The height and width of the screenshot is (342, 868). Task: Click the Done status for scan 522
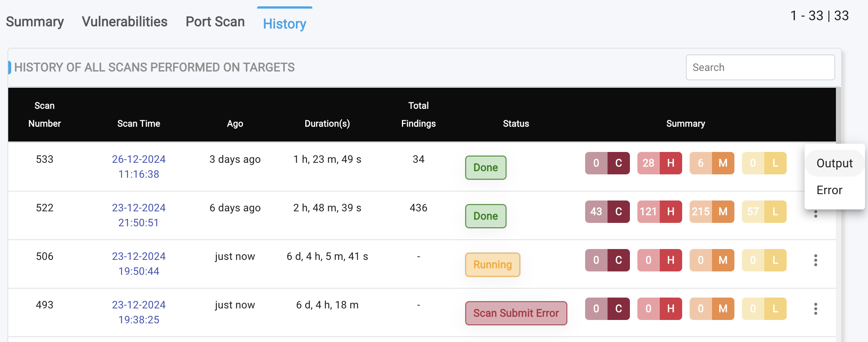pyautogui.click(x=485, y=216)
